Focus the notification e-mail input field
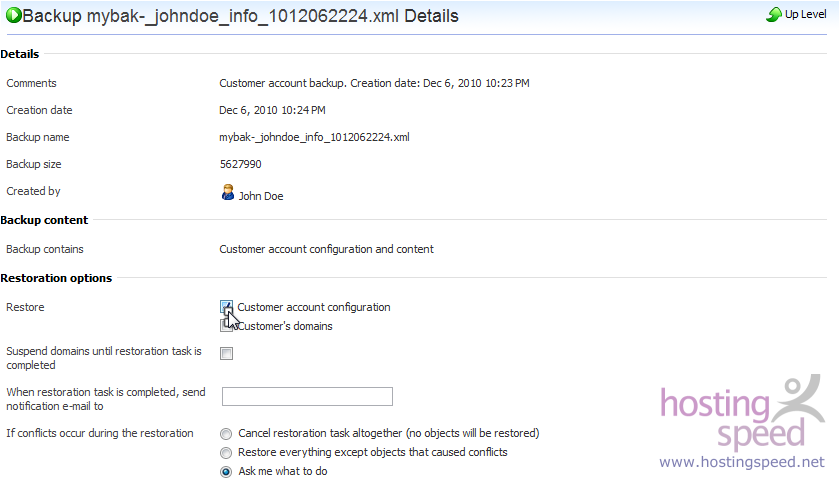 pyautogui.click(x=308, y=396)
